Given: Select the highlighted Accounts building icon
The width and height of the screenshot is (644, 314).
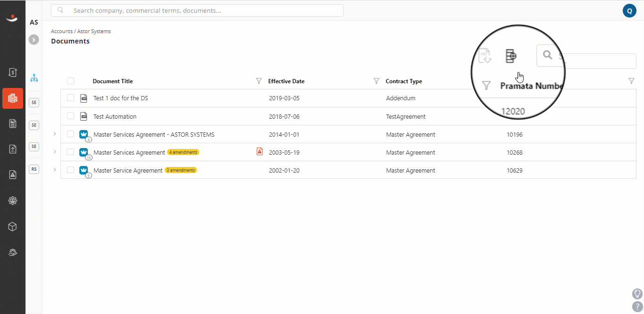Looking at the screenshot, I should click(13, 98).
